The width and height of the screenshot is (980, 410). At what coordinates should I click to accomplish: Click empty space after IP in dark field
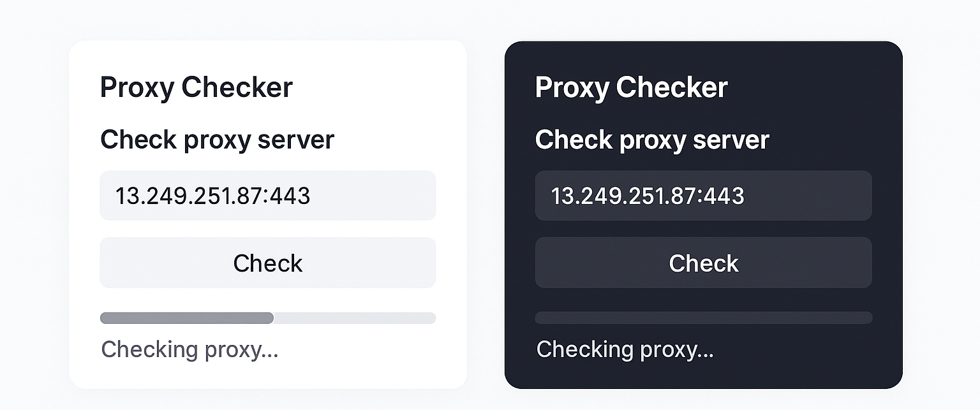810,196
